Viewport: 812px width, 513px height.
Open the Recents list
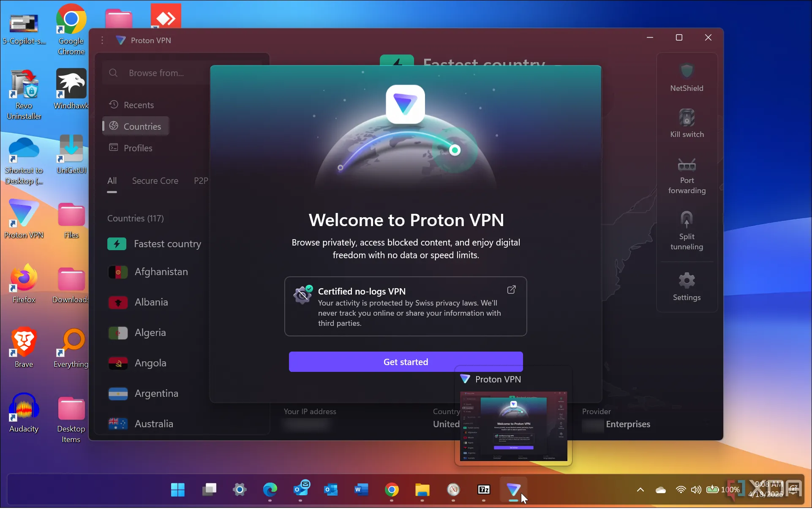138,105
